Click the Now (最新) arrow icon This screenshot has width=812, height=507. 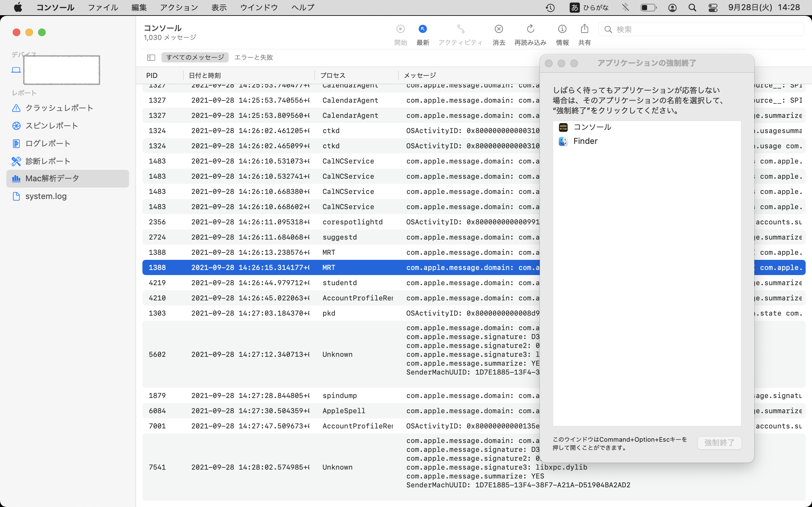pos(422,29)
